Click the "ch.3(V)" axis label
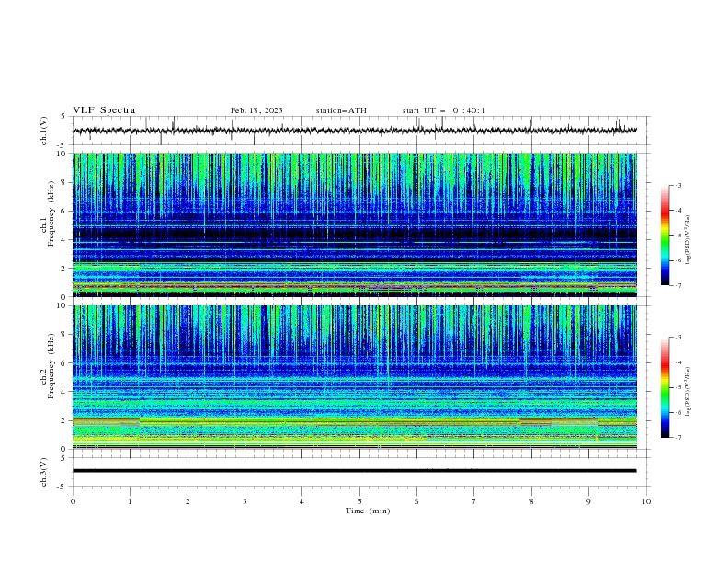The width and height of the screenshot is (728, 563). pos(44,472)
